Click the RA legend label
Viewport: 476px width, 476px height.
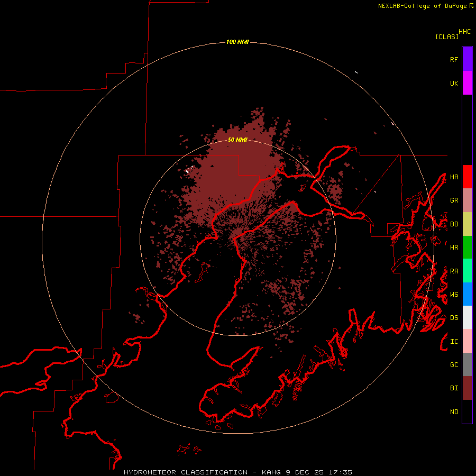point(454,271)
